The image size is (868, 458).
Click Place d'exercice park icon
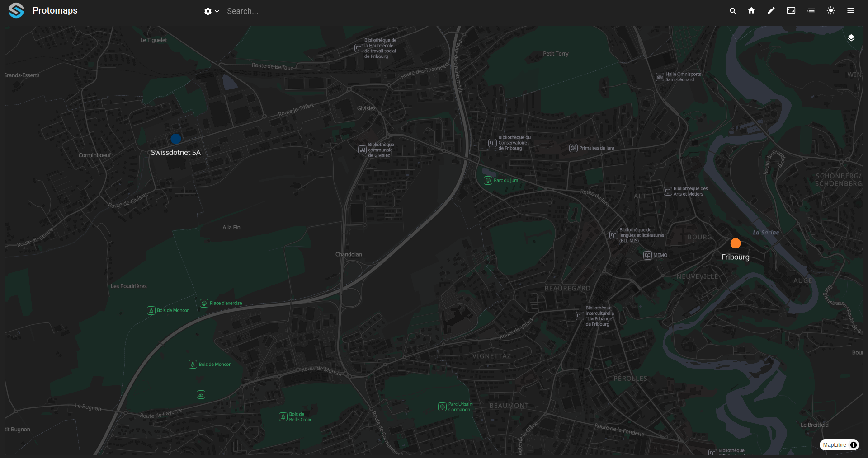pyautogui.click(x=204, y=304)
